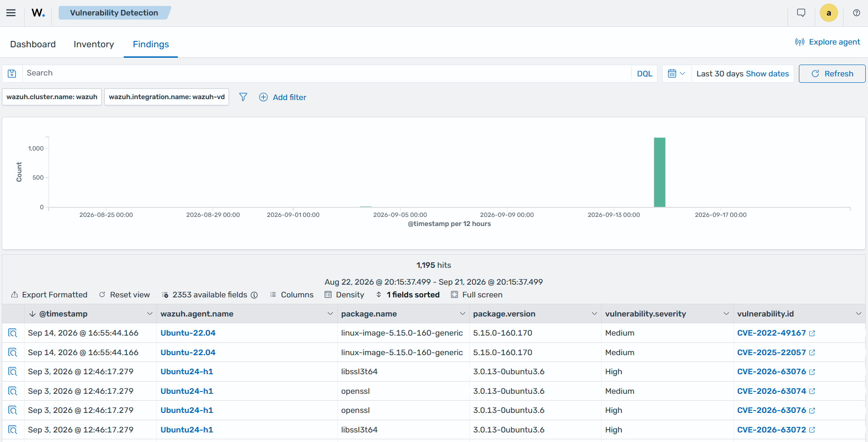Open the 1 fields sorted popover
This screenshot has height=442, width=868.
point(408,295)
